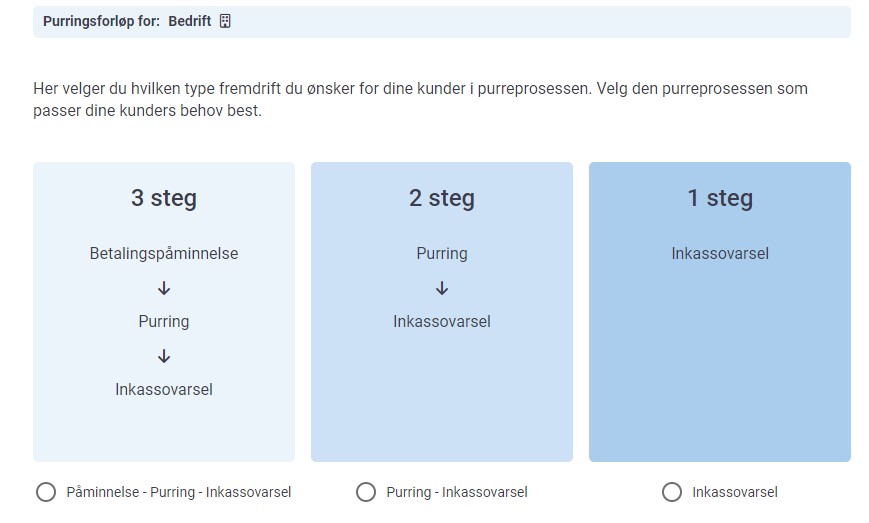Click the purreprosessen description paragraph
The height and width of the screenshot is (523, 869).
[420, 100]
